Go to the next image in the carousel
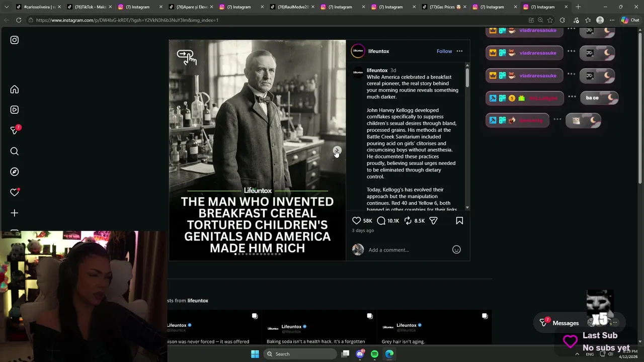The width and height of the screenshot is (644, 362). point(337,151)
